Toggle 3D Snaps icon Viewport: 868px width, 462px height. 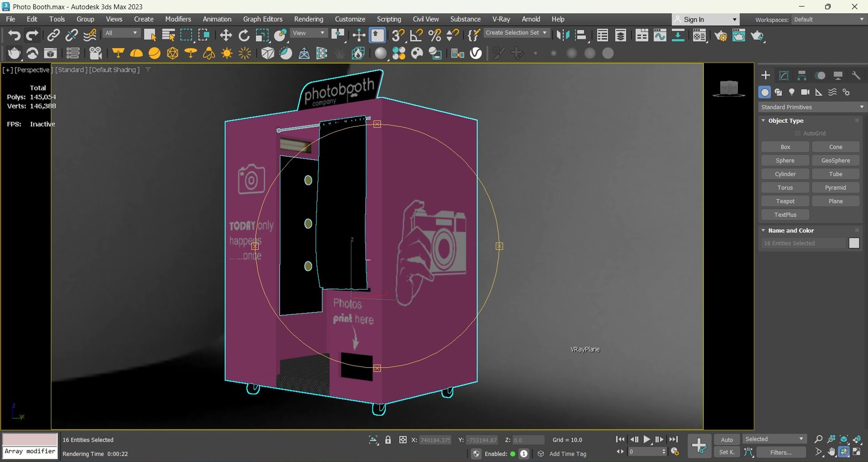(x=398, y=35)
